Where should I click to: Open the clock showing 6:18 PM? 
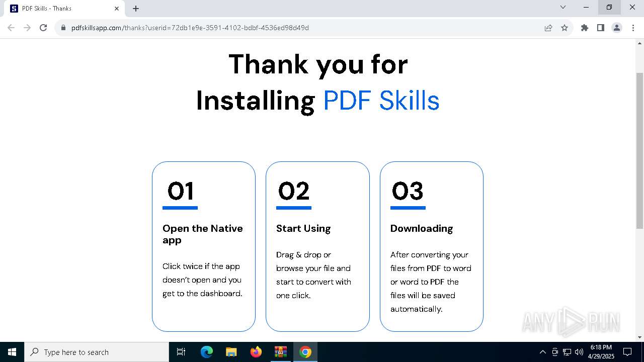[x=601, y=352]
